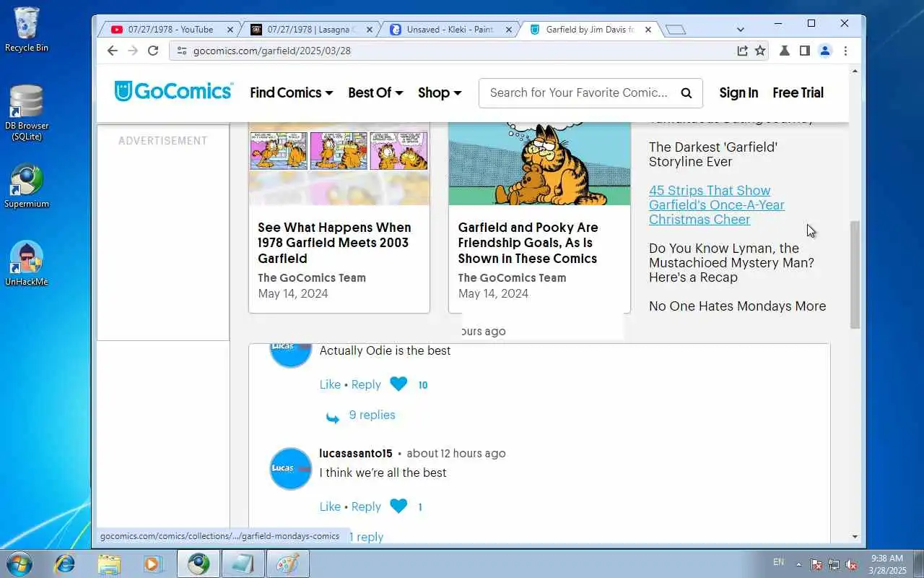Open Windows Media Player in taskbar

(153, 564)
